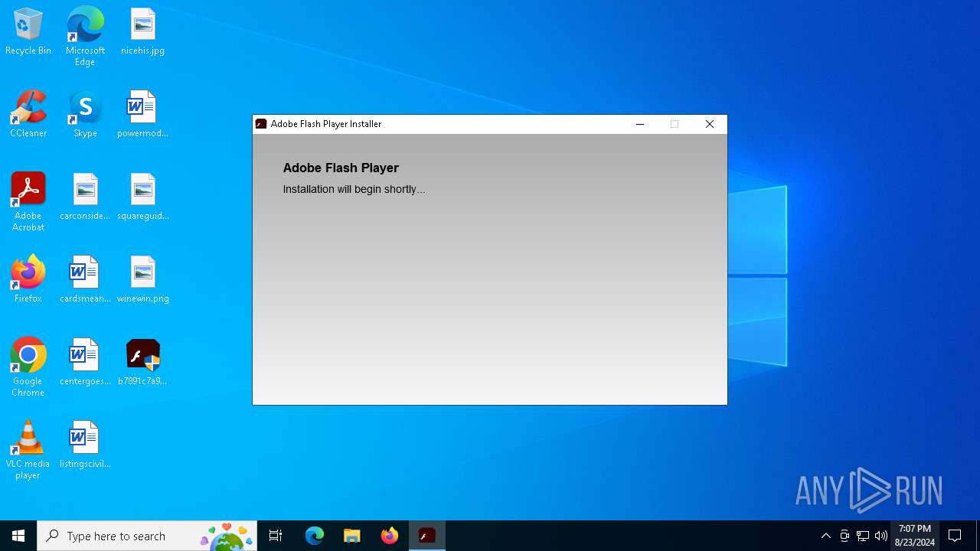
Task: Select the CCleaner desktop shortcut
Action: point(28,115)
